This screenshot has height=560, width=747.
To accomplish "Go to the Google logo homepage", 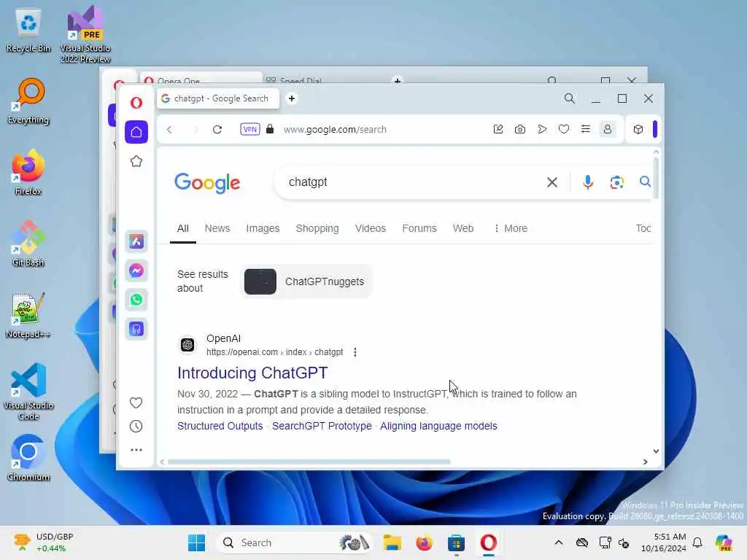I will (x=207, y=183).
